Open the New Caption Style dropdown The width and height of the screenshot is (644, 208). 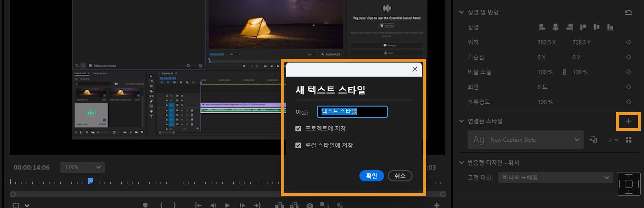[x=525, y=140]
